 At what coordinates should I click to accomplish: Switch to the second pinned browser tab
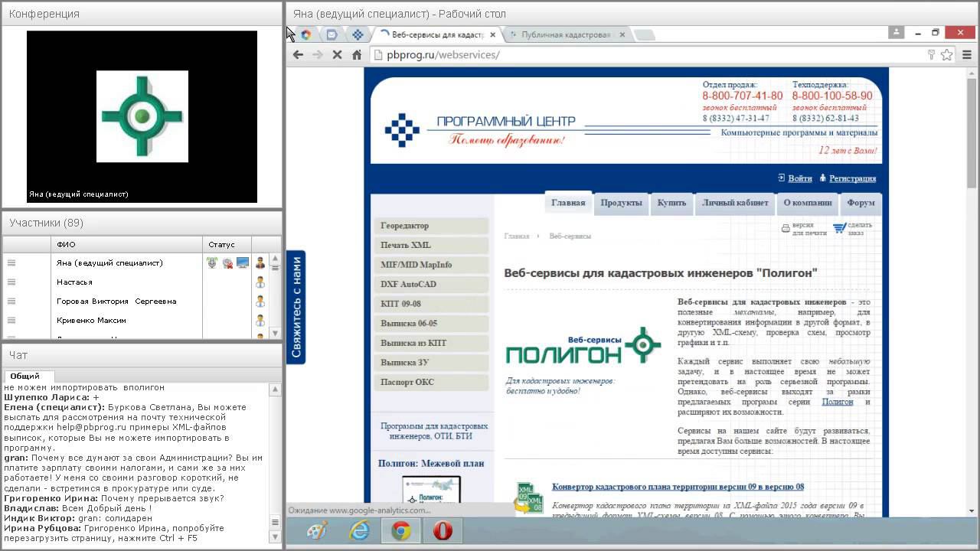[x=332, y=34]
